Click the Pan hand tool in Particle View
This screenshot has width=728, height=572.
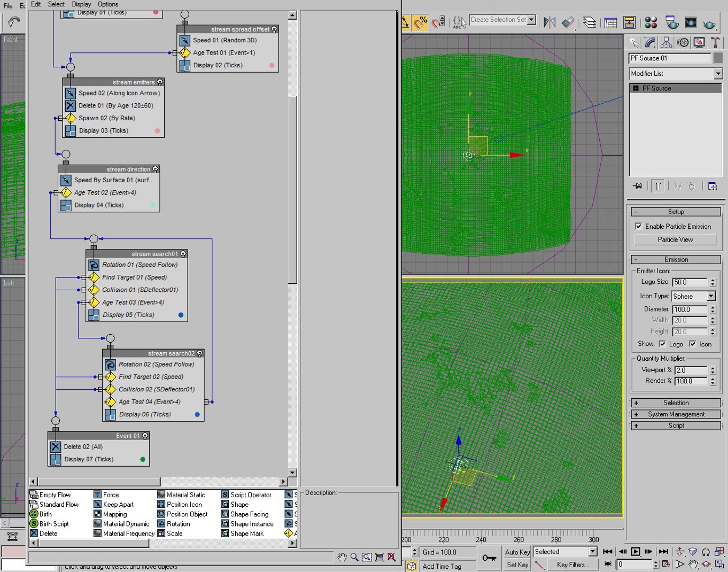click(x=342, y=557)
